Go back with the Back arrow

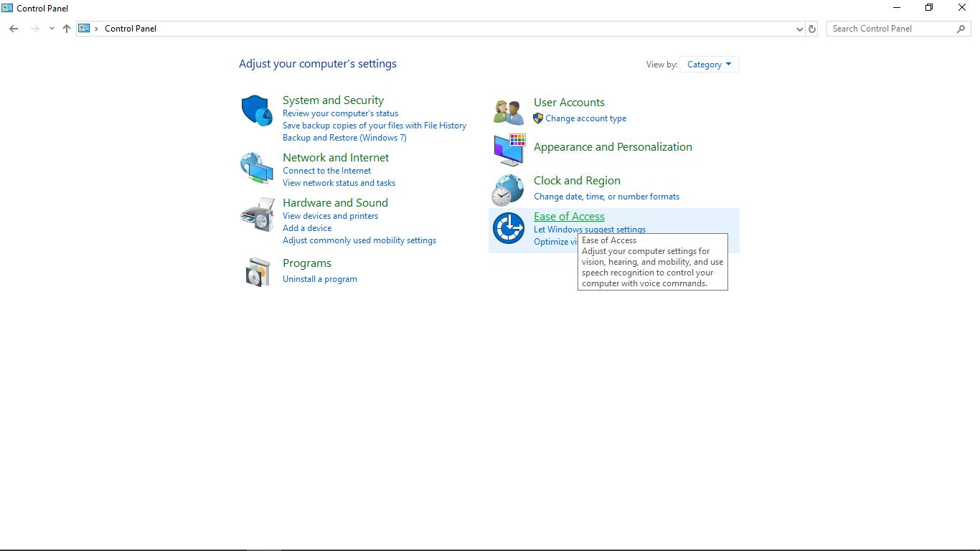click(x=14, y=29)
